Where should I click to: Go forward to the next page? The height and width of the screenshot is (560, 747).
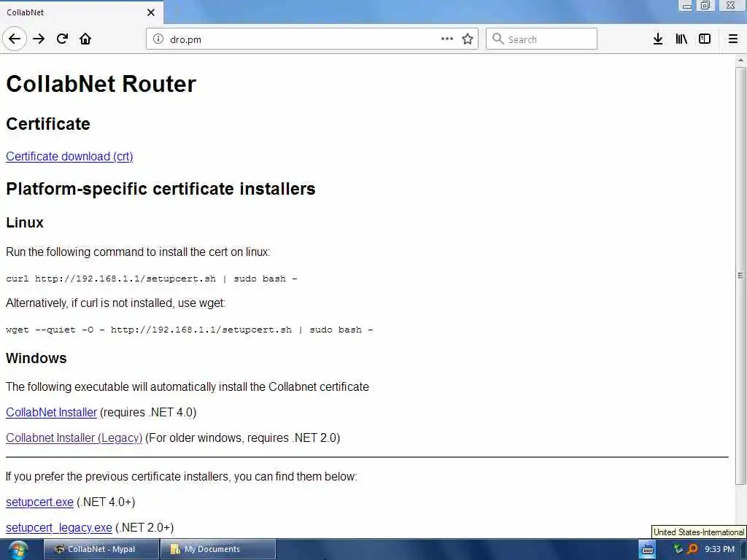(x=39, y=39)
